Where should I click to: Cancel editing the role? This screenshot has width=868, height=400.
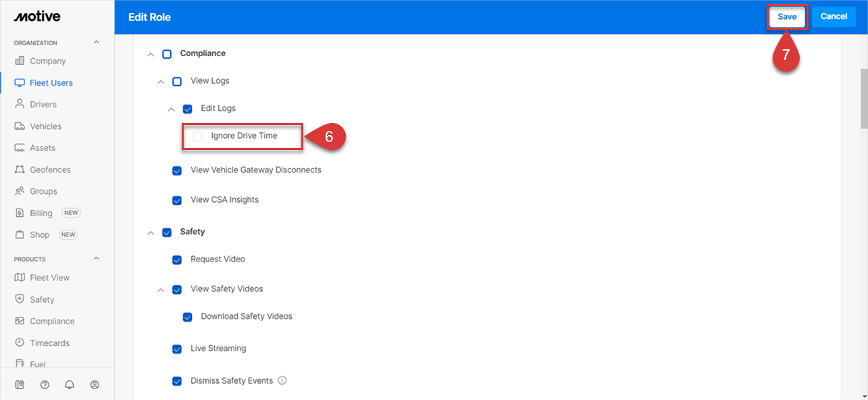tap(834, 17)
